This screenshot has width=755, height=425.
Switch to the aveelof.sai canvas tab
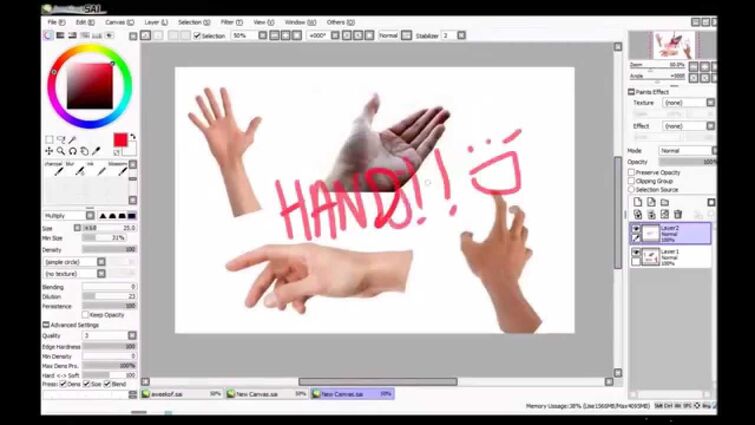[x=182, y=394]
